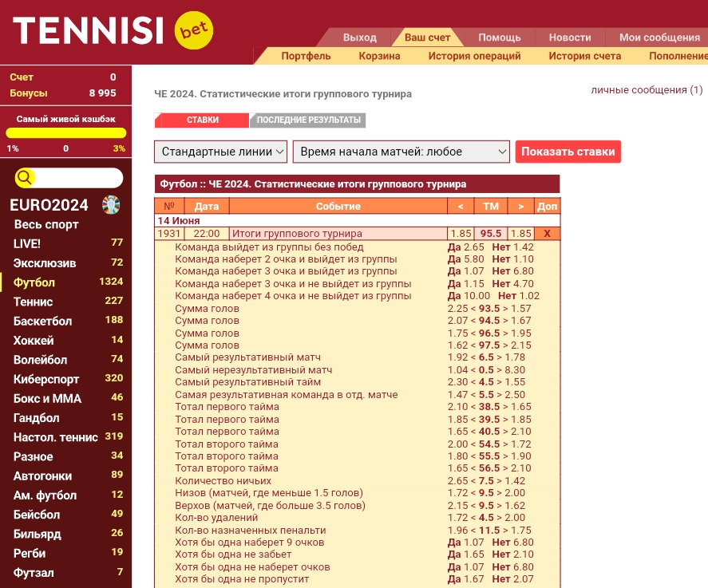Select the Ставки tab
This screenshot has width=708, height=588.
[203, 120]
